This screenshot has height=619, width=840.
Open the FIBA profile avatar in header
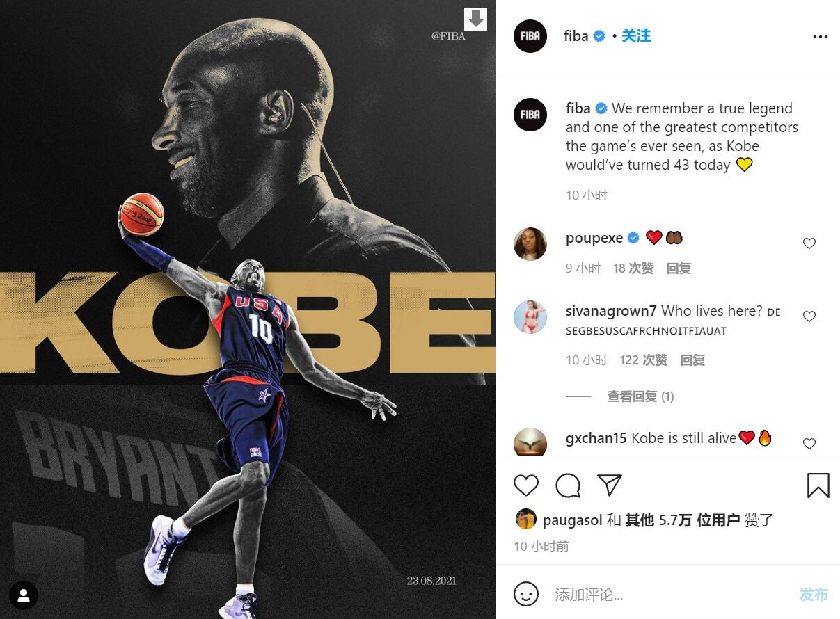(530, 36)
